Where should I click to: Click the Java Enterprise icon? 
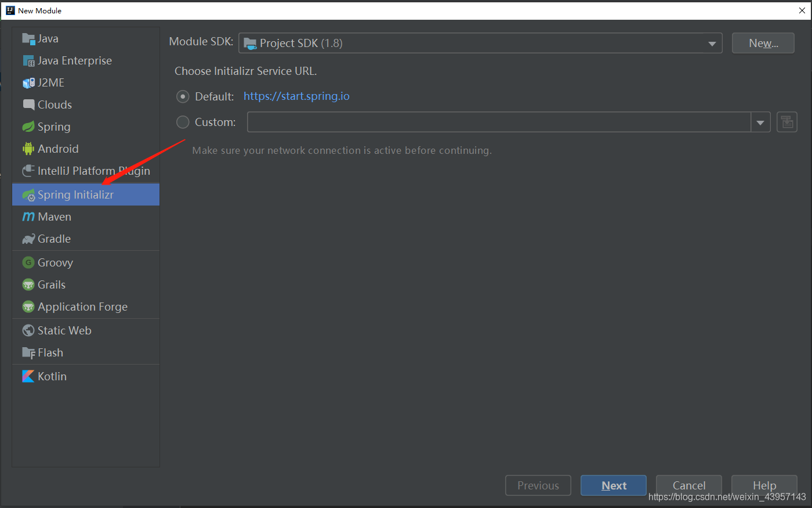click(x=28, y=61)
